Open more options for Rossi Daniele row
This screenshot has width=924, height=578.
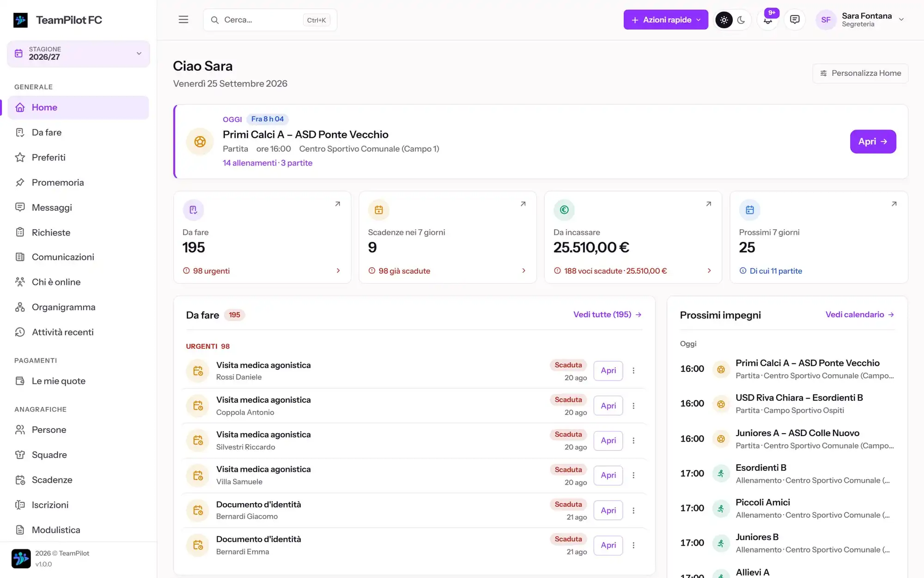633,370
